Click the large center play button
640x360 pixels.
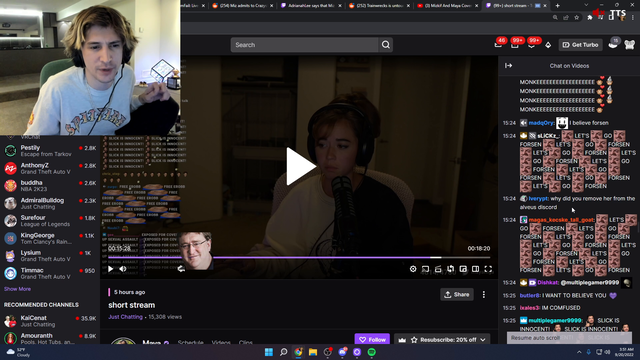coord(300,166)
